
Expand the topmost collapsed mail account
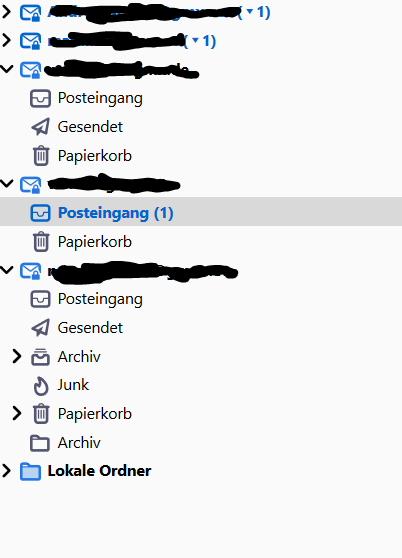click(x=6, y=12)
